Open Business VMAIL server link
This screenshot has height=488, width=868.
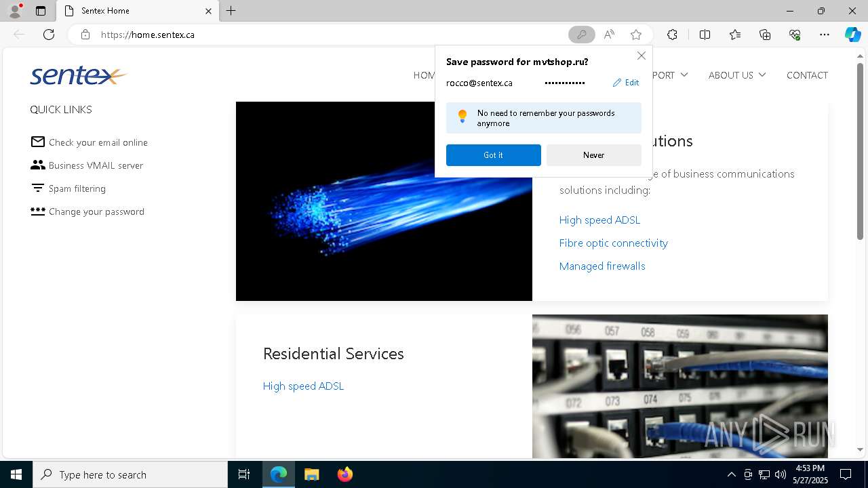point(96,165)
